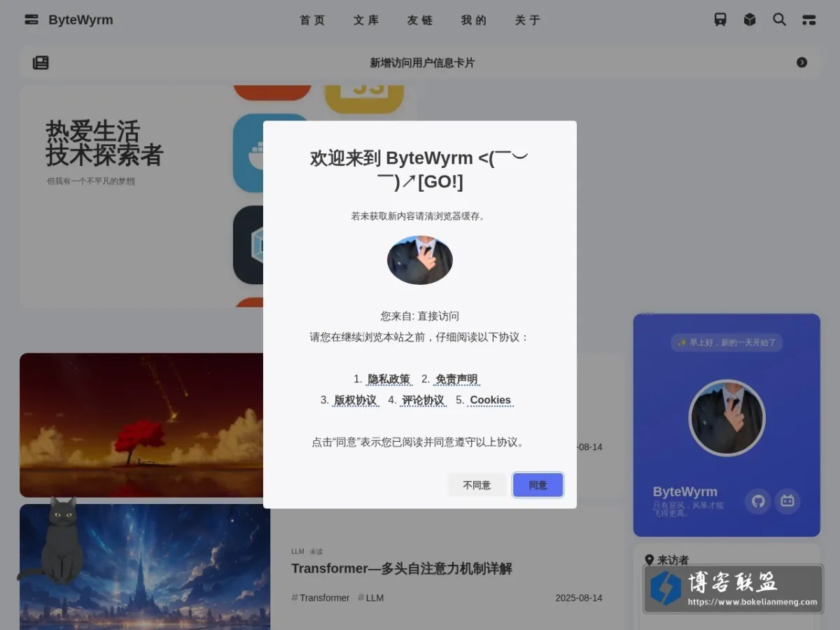
Task: Click the #Transformer tag
Action: pos(321,598)
